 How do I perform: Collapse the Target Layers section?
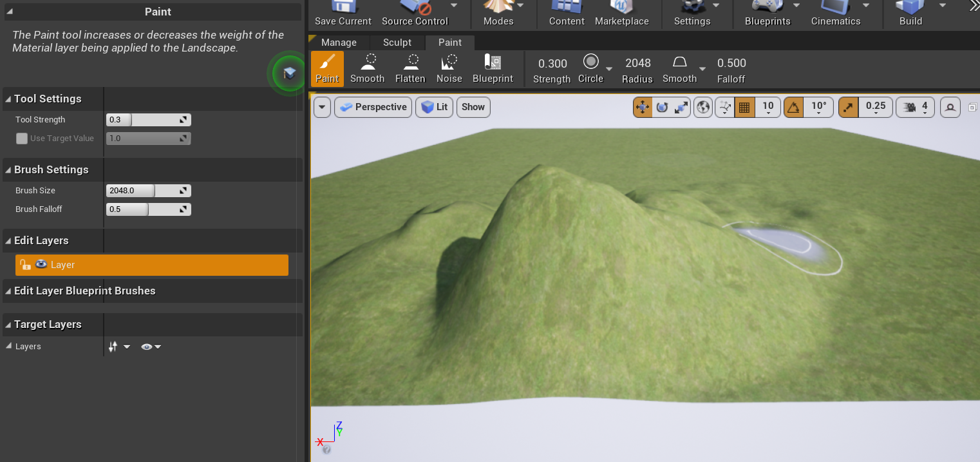(x=8, y=325)
